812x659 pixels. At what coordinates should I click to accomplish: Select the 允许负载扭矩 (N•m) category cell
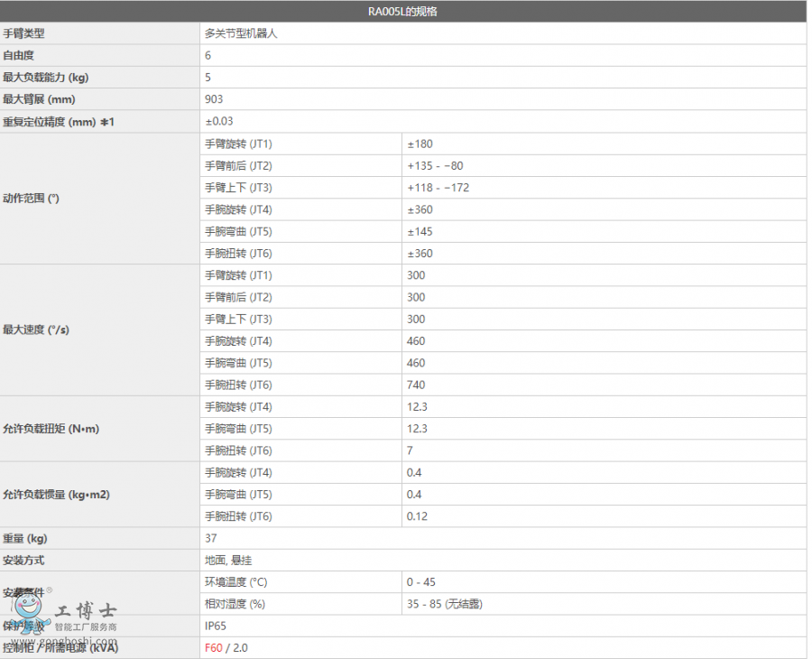point(51,429)
